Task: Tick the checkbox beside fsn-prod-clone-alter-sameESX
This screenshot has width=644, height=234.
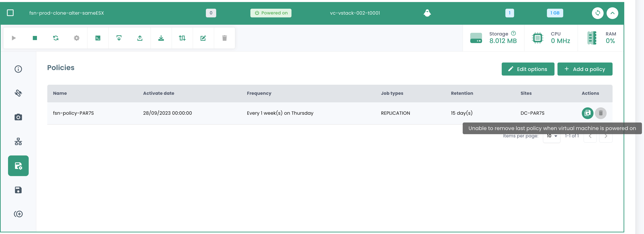Action: pos(10,13)
